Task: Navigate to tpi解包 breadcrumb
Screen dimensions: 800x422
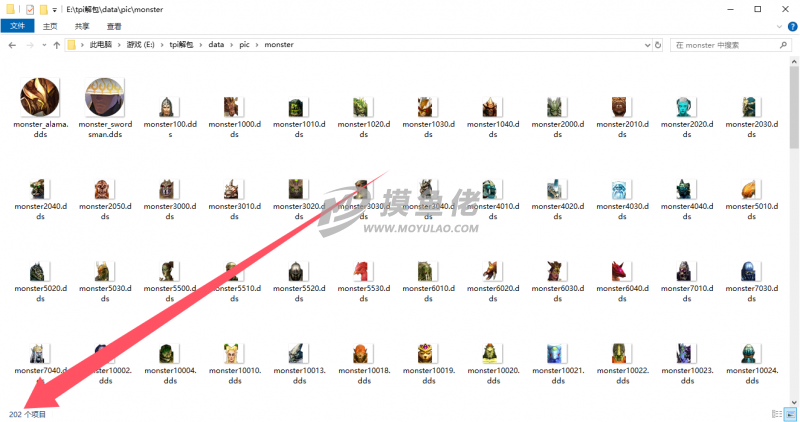Action: click(x=181, y=45)
